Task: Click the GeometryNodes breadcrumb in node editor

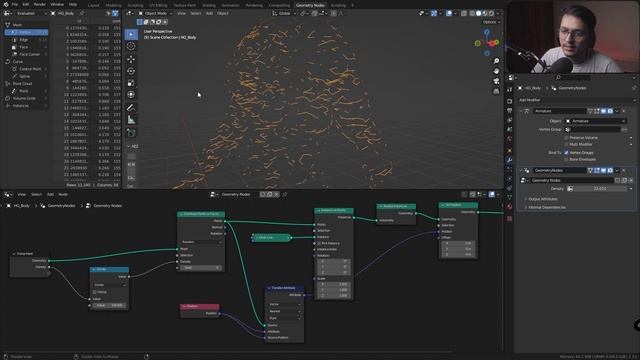Action: click(61, 206)
